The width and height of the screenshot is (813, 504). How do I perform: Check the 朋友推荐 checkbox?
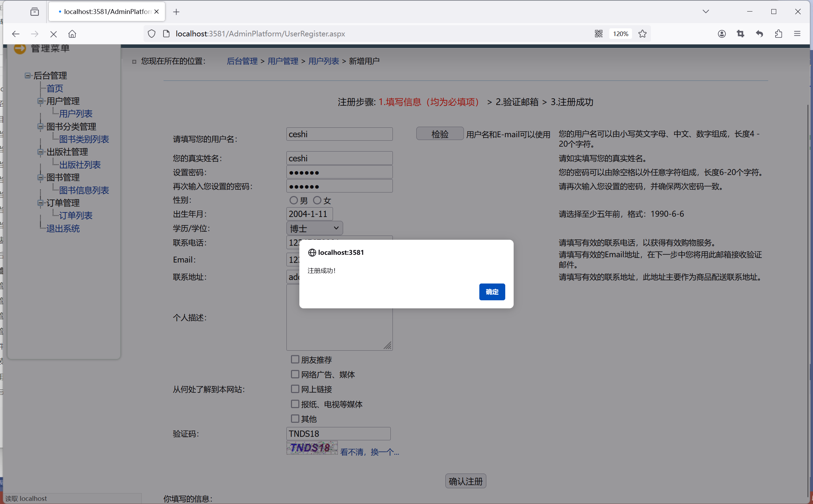[295, 359]
